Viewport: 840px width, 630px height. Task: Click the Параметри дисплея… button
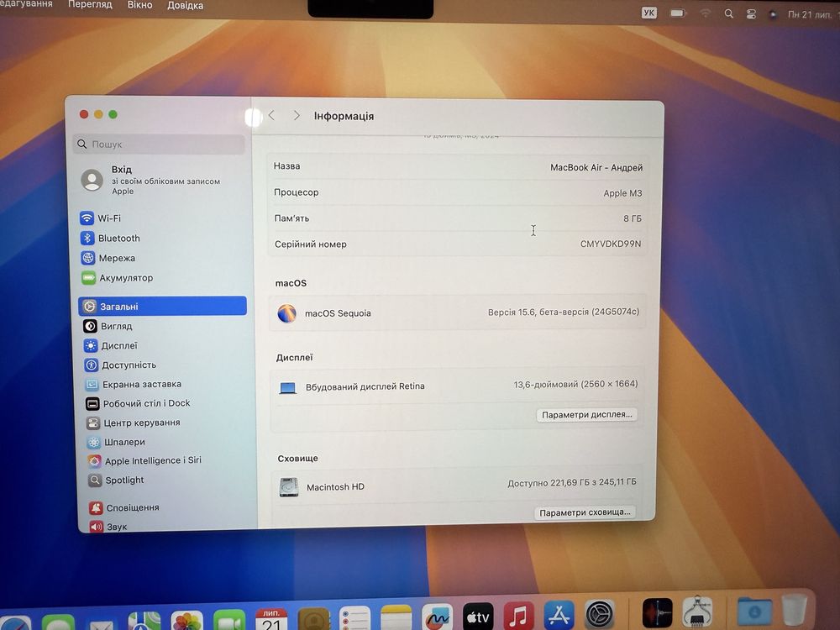click(x=586, y=415)
